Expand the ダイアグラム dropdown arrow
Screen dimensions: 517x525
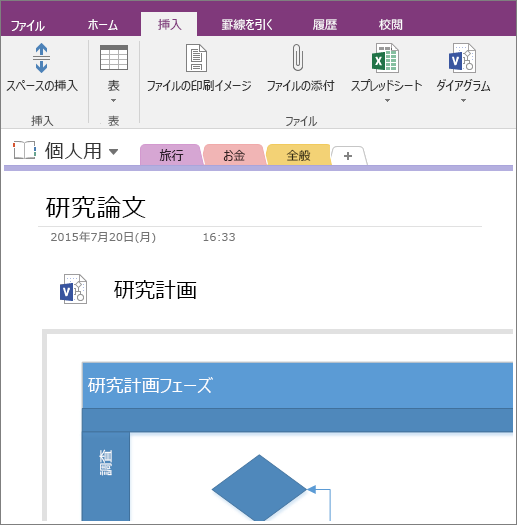463,100
